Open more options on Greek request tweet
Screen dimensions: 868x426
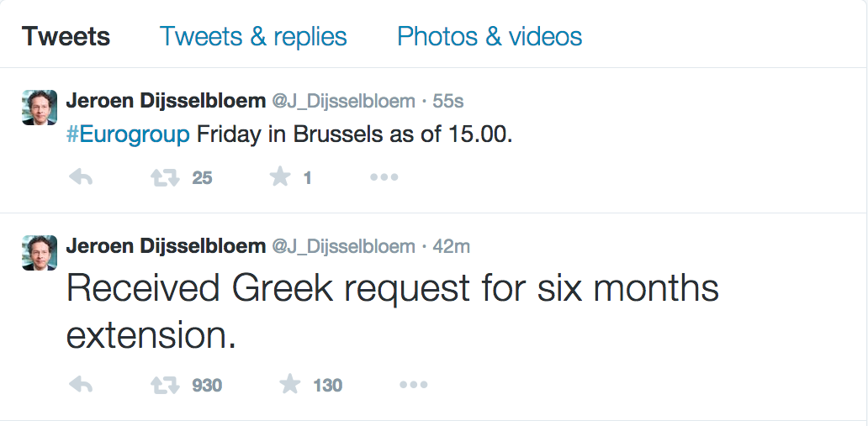coord(413,385)
